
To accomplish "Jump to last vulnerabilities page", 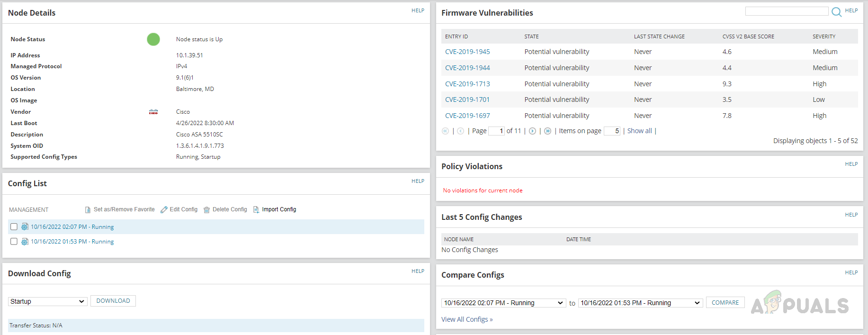I will pyautogui.click(x=547, y=131).
